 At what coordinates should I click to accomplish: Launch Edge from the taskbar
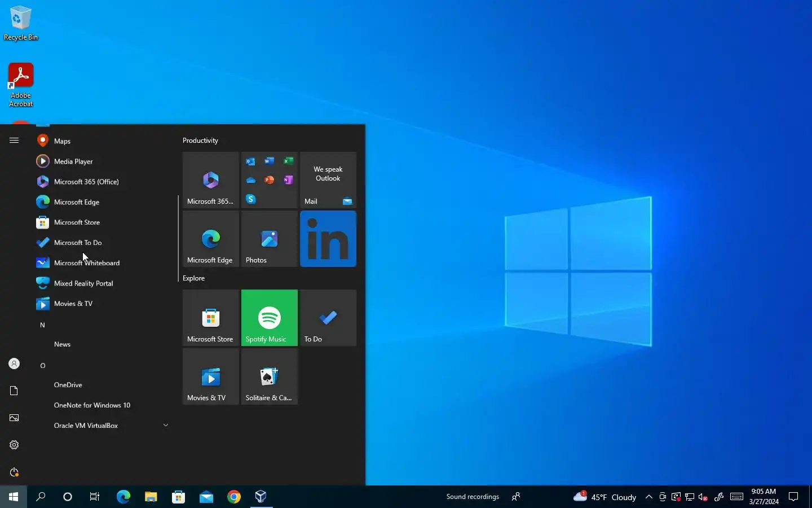123,497
